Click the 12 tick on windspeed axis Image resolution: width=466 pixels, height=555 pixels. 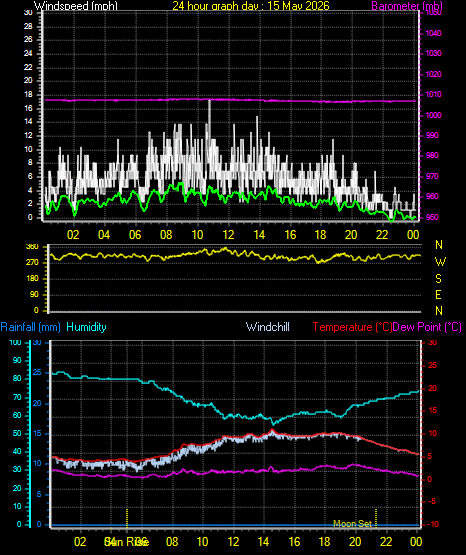click(28, 136)
